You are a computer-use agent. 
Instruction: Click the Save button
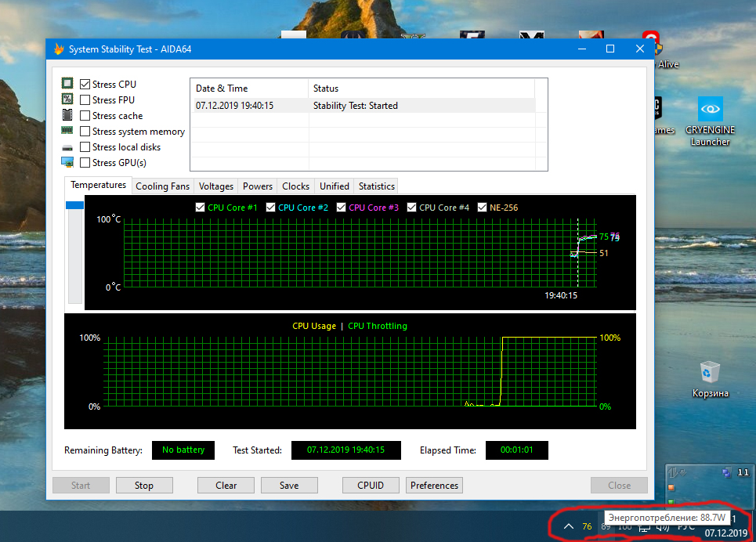(289, 486)
